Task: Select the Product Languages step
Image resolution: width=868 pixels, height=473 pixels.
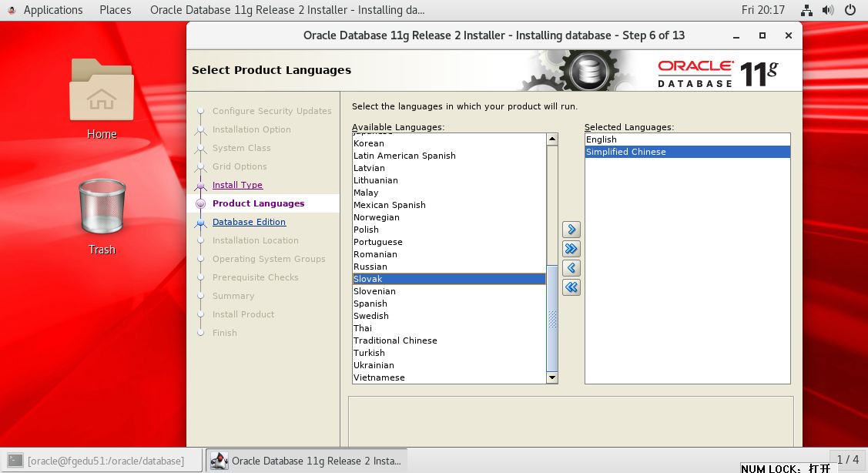Action: pos(259,203)
